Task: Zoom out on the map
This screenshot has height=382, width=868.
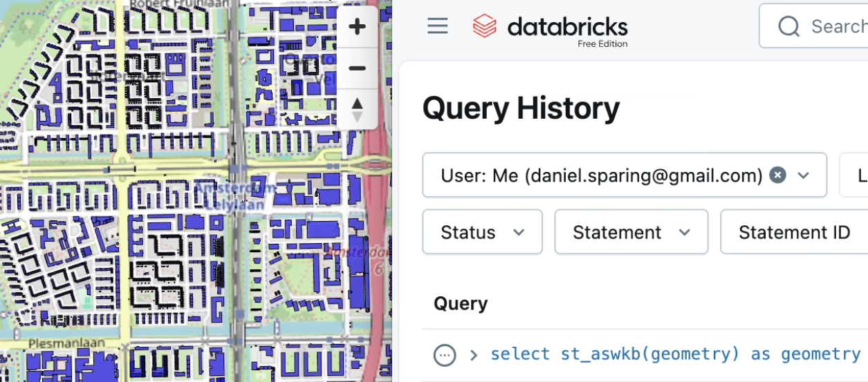Action: tap(357, 68)
